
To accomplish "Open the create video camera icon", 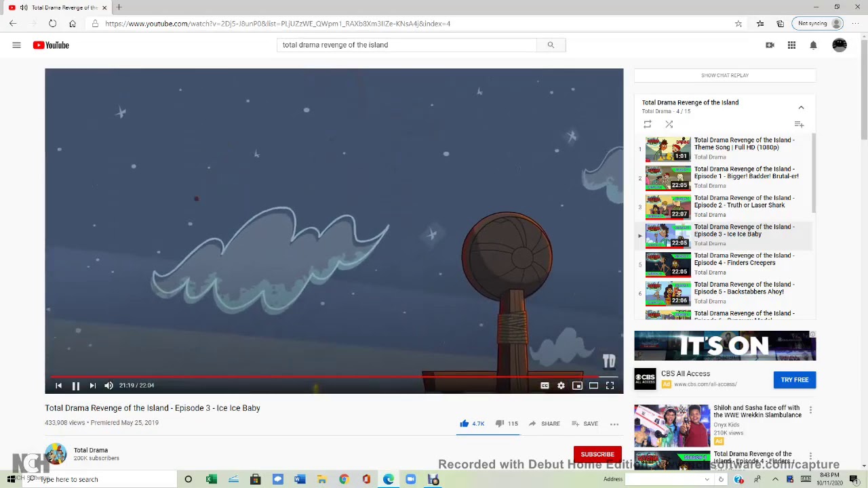I will (770, 45).
